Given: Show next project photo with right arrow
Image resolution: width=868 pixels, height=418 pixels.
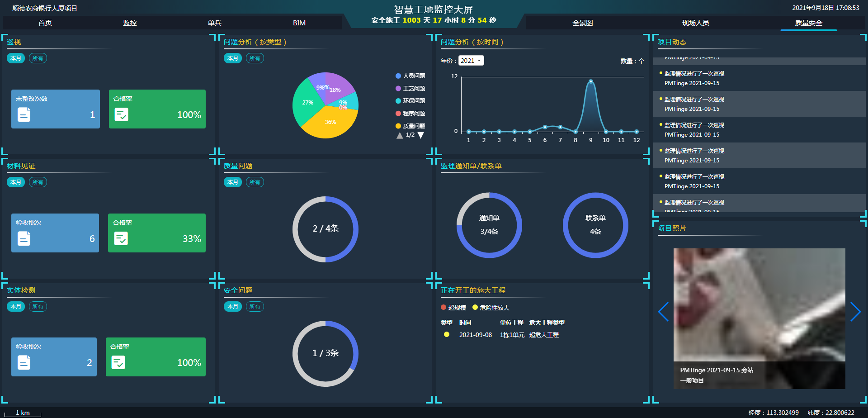Looking at the screenshot, I should point(855,312).
